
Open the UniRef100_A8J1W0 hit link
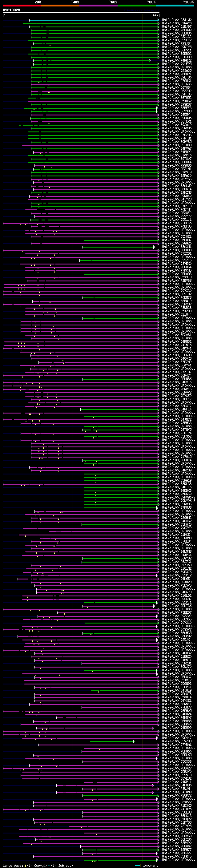point(176,20)
